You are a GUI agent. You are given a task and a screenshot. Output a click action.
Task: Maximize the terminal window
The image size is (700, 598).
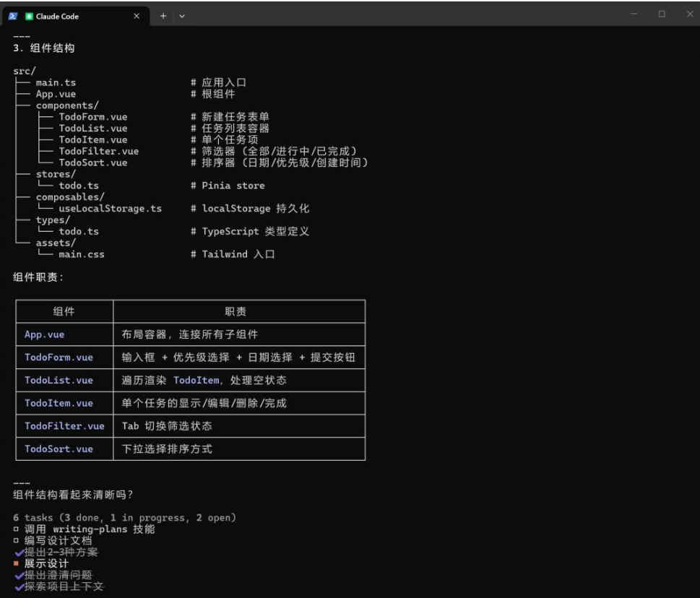coord(662,14)
